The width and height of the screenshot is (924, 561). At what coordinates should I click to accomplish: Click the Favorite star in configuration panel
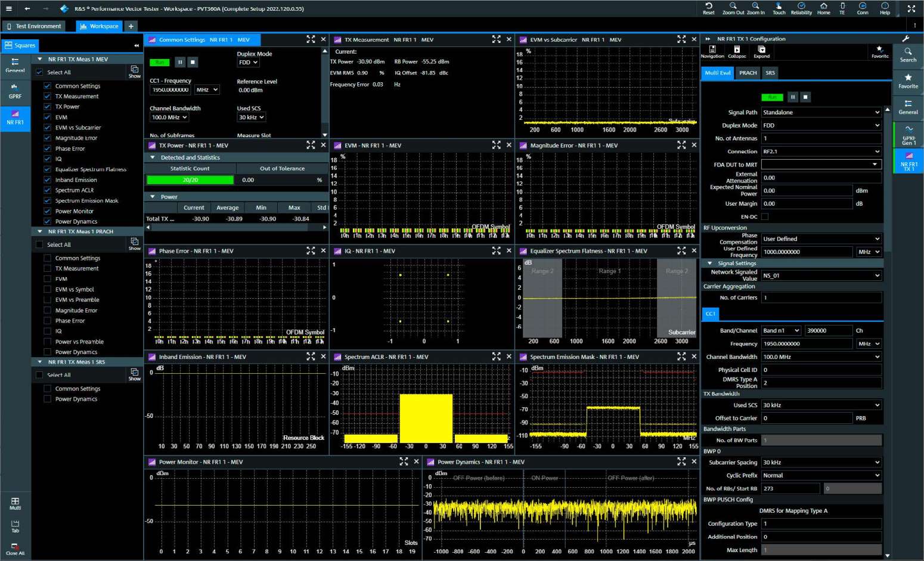point(879,51)
